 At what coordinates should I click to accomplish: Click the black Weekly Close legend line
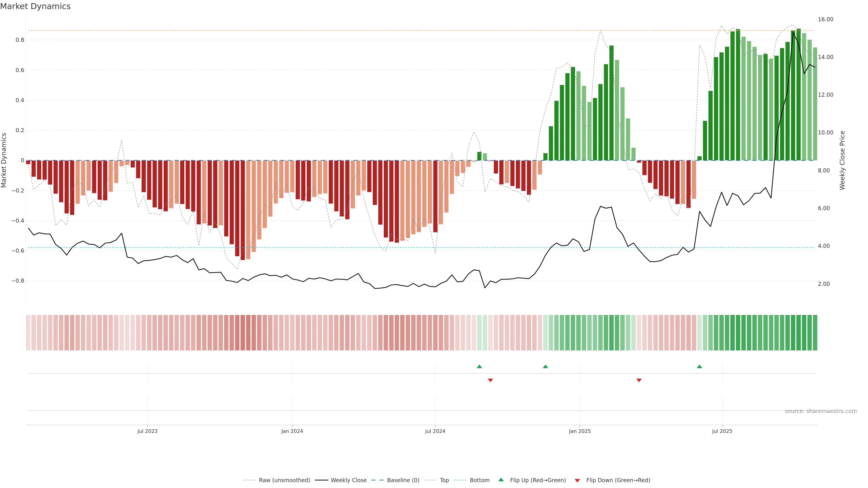[x=321, y=480]
